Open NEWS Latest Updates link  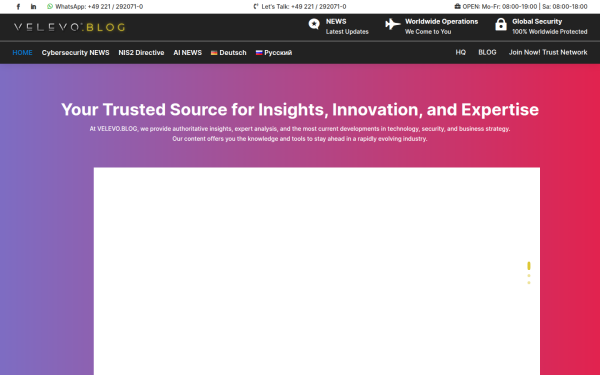click(347, 26)
